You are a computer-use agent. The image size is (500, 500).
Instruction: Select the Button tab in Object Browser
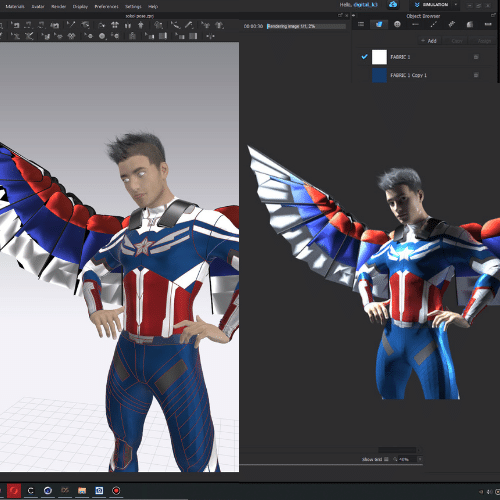tap(397, 24)
